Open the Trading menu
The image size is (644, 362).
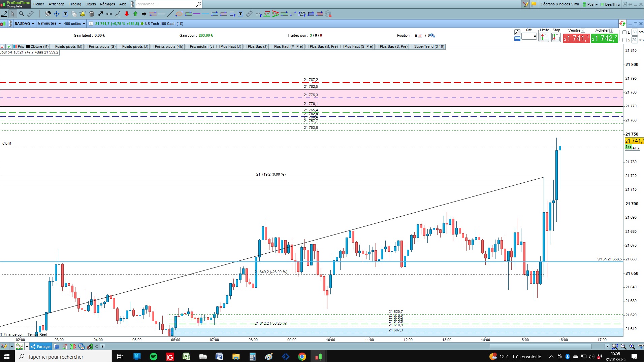[x=75, y=4]
